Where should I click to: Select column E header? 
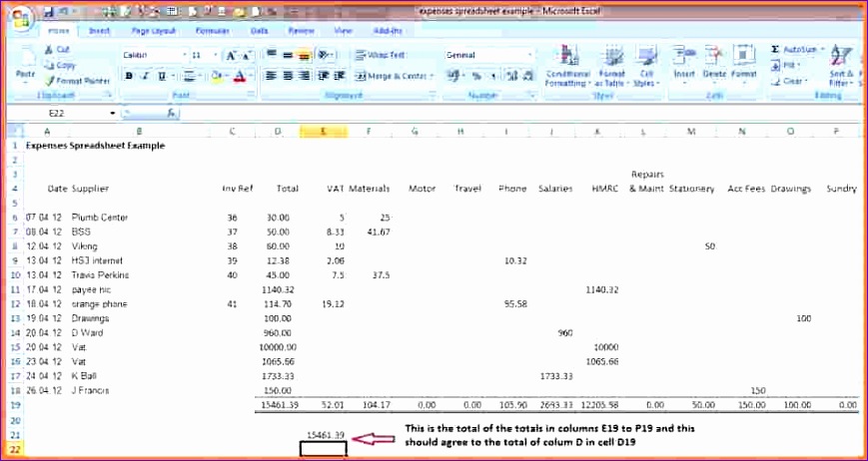[324, 132]
